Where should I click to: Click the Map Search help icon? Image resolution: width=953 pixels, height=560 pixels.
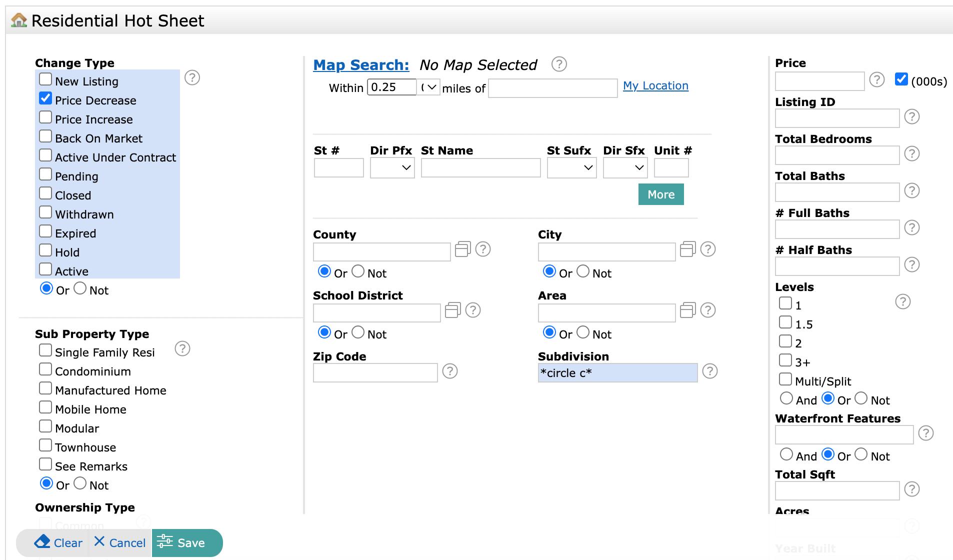pos(558,64)
